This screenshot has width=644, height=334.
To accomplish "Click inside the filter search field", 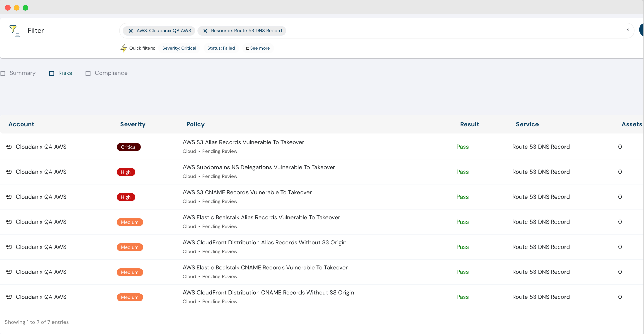I will [x=437, y=31].
